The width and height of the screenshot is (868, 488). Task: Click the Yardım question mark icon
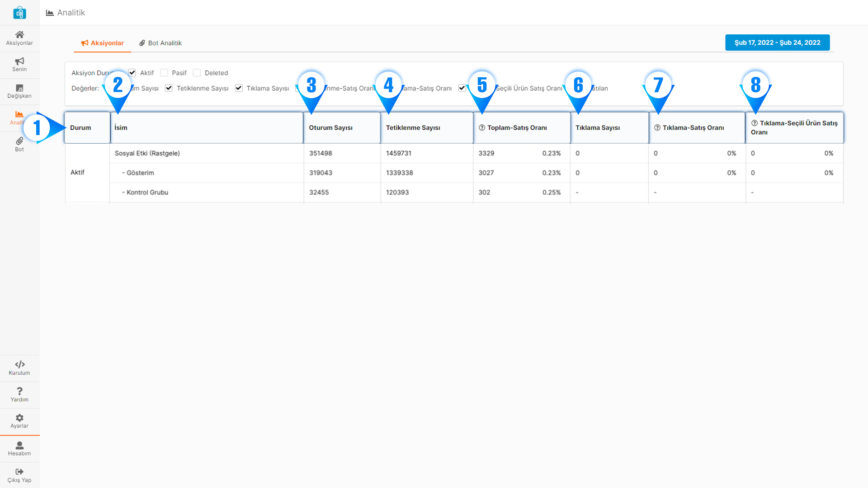click(19, 391)
